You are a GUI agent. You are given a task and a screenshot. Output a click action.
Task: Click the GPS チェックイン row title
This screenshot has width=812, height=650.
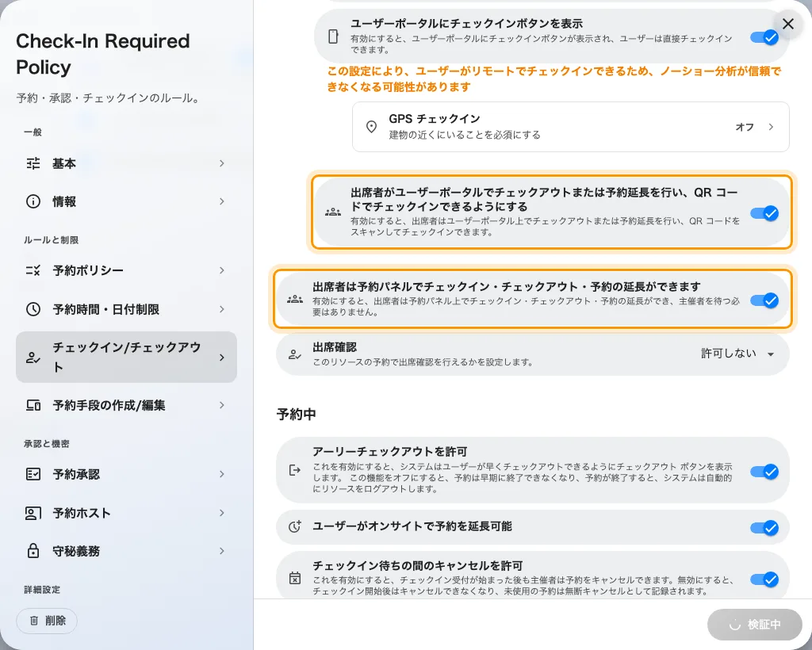435,119
